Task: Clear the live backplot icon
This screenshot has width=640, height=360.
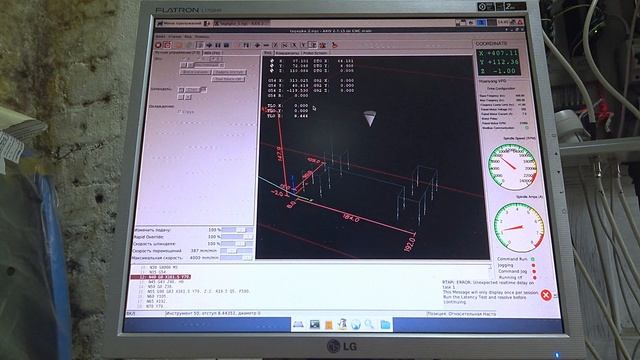Action: coord(335,45)
